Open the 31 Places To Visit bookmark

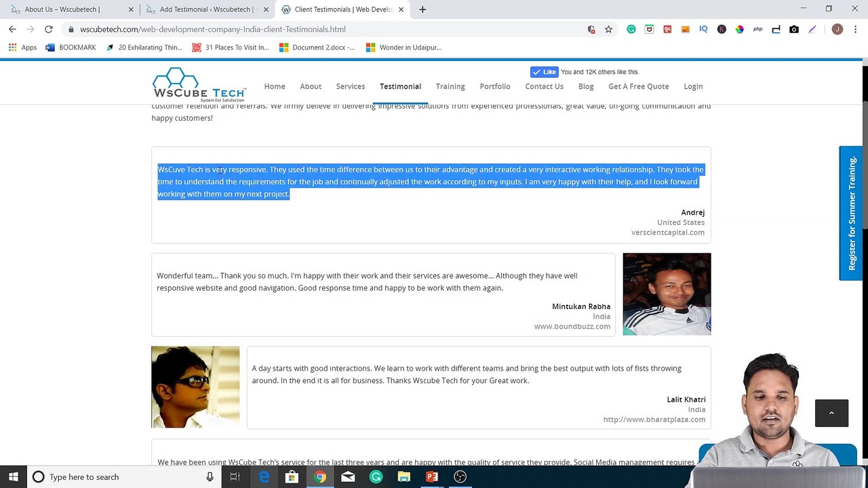(x=231, y=47)
